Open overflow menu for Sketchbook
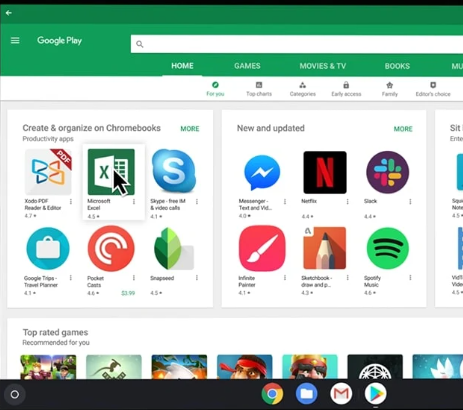 pos(347,278)
